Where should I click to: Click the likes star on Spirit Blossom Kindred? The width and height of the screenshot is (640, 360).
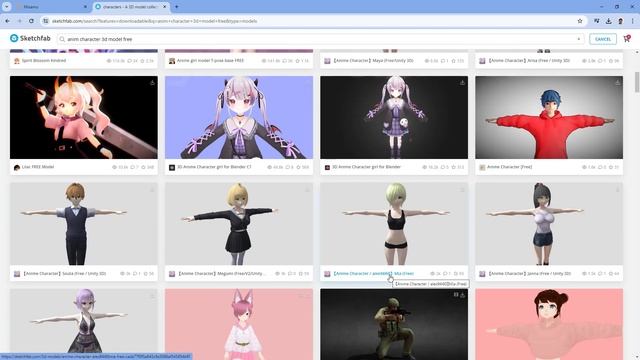tap(142, 61)
